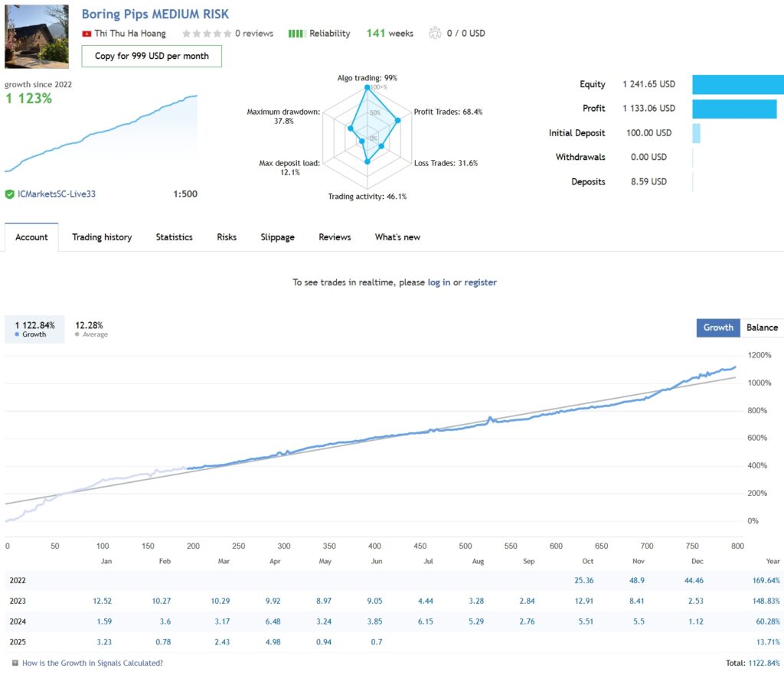Click Copy for 999 USD per month
The height and width of the screenshot is (675, 784).
152,56
